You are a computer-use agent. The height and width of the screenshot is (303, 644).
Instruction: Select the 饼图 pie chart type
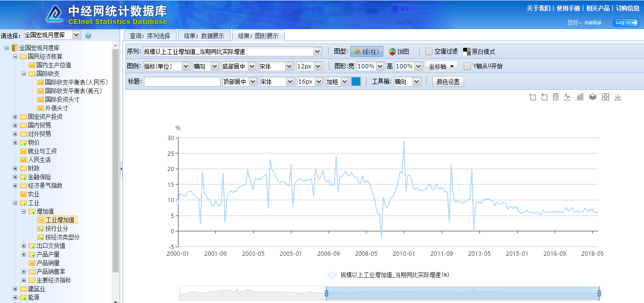point(399,52)
